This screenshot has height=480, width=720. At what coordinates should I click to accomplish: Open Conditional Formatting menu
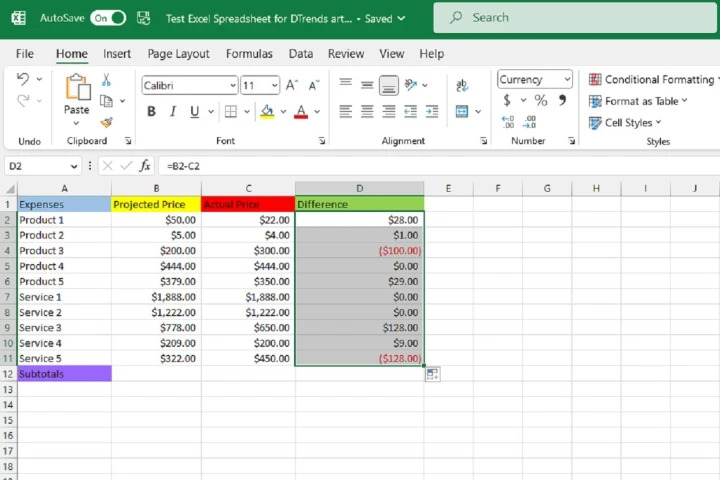click(x=652, y=80)
